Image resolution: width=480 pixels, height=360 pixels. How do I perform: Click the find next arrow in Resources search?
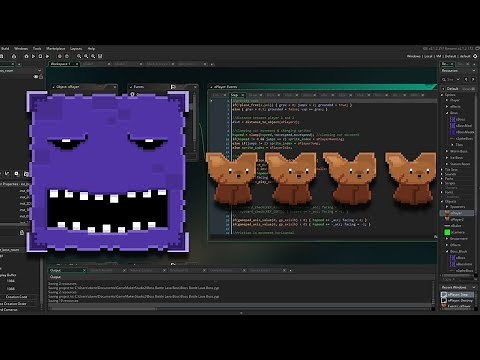(472, 79)
